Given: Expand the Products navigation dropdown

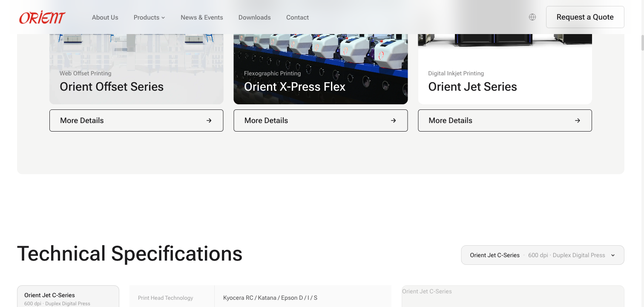Looking at the screenshot, I should coord(149,17).
